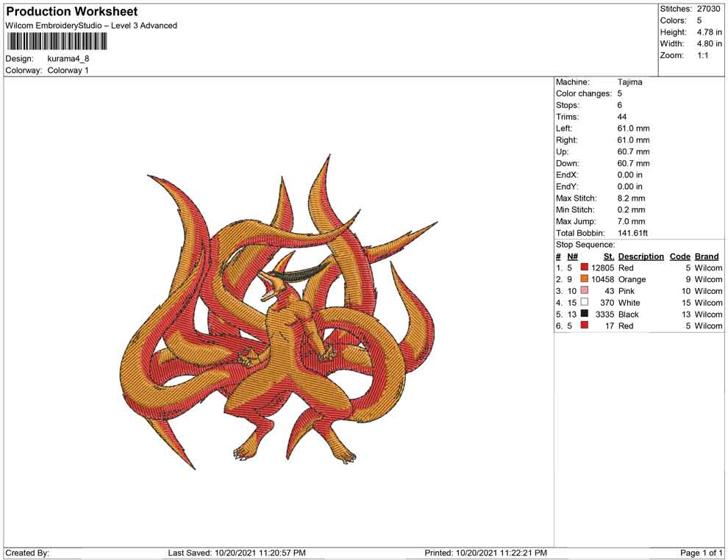Click the max jump value '7.0 mm'
Screen dimensions: 728x560
(631, 221)
